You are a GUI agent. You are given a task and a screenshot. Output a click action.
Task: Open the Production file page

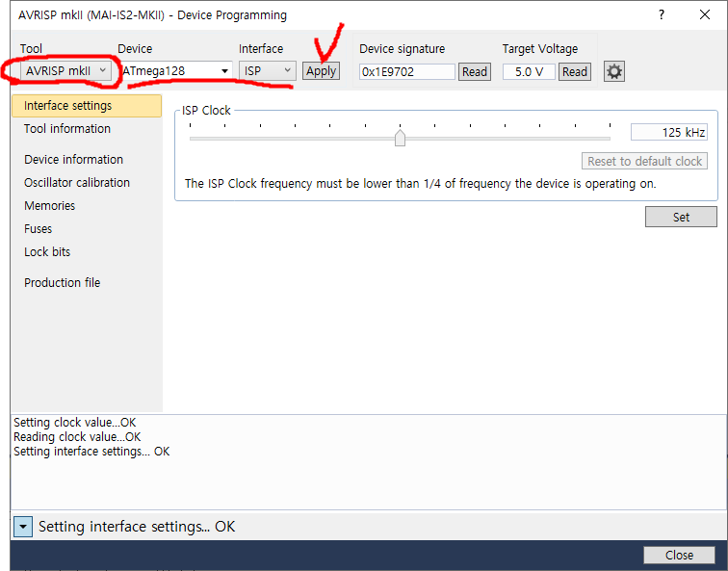coord(63,283)
